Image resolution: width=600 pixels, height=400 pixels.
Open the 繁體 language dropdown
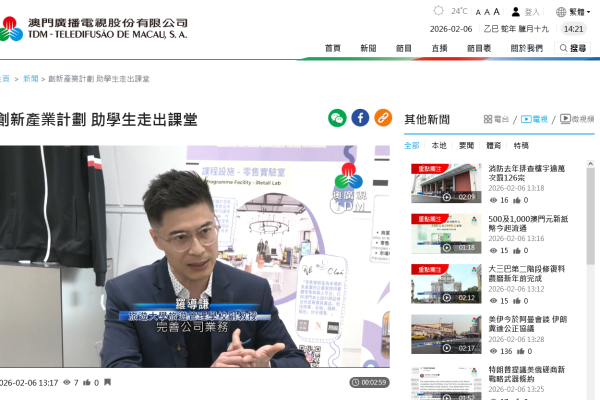(x=579, y=12)
